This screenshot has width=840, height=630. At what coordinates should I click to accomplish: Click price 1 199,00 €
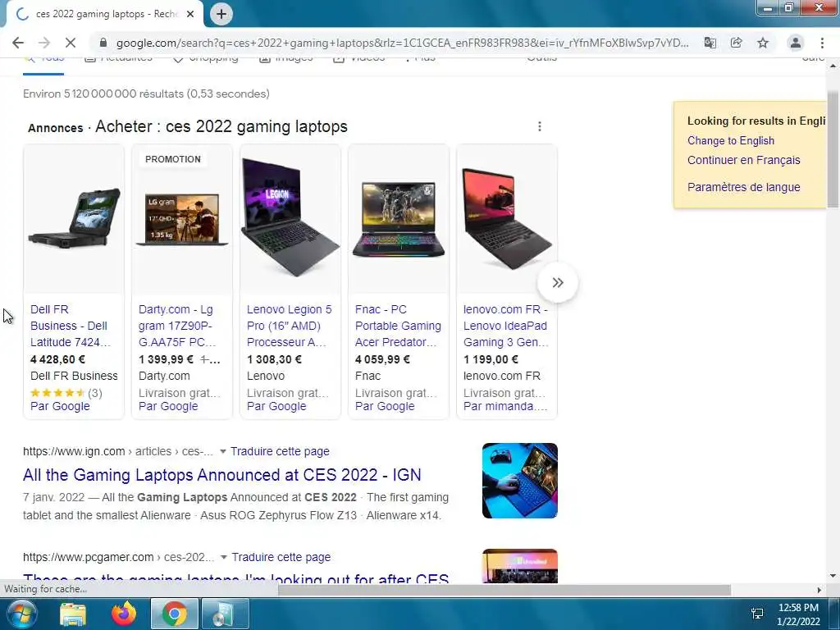tap(491, 359)
